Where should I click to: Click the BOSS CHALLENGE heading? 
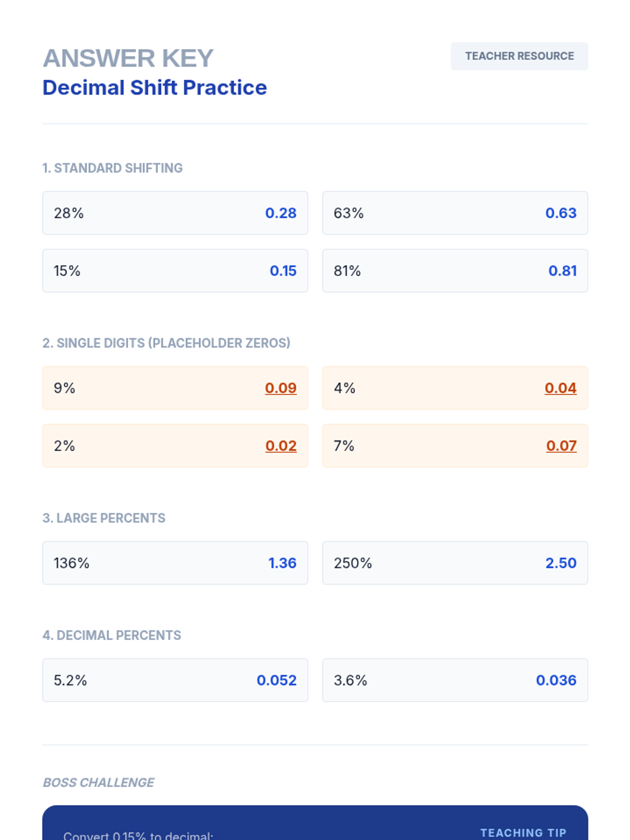[98, 782]
